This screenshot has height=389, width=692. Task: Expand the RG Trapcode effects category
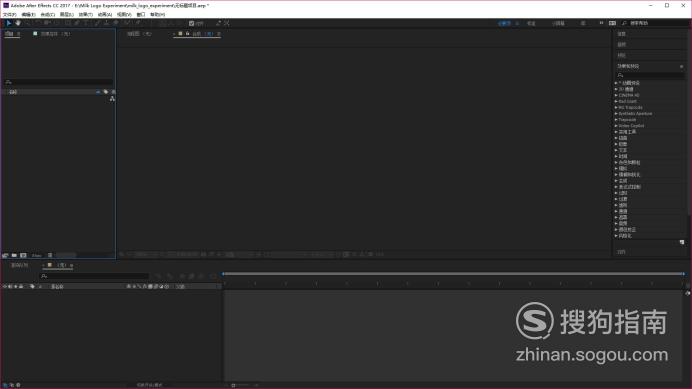pos(616,108)
